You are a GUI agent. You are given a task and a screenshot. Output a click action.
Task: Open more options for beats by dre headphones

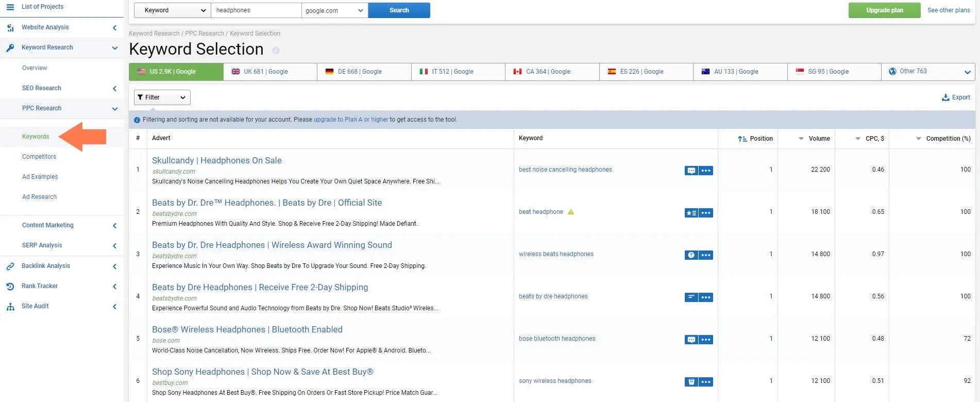pos(706,297)
